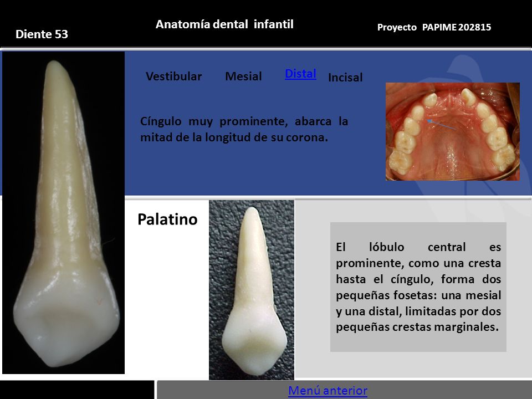Viewport: 532px width, 399px height.
Task: Click the Proyecto PAPIME 202815 label
Action: pyautogui.click(x=434, y=27)
